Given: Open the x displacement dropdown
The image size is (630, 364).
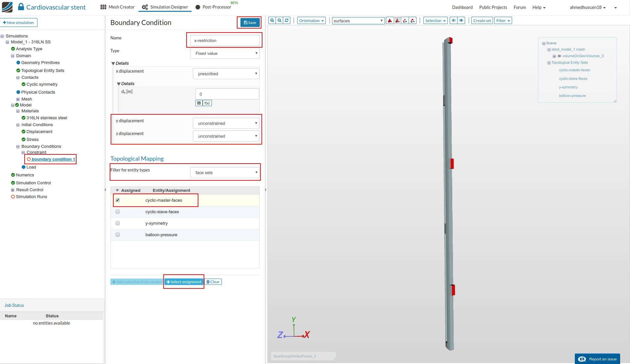Looking at the screenshot, I should point(226,74).
